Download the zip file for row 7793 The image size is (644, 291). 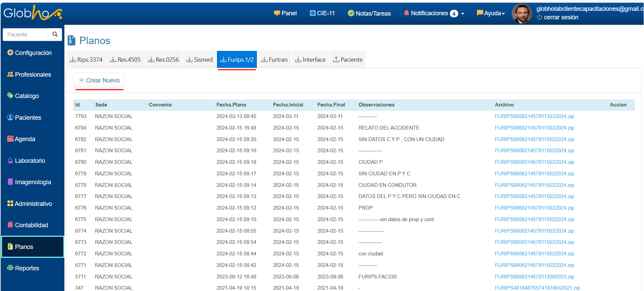[x=534, y=116]
